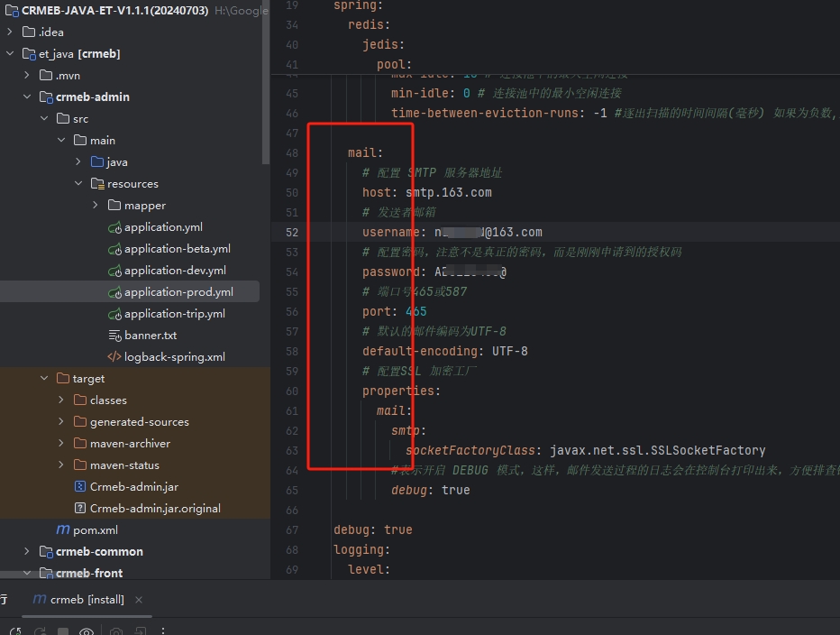Expand the maven-status folder
The image size is (840, 635).
[61, 465]
